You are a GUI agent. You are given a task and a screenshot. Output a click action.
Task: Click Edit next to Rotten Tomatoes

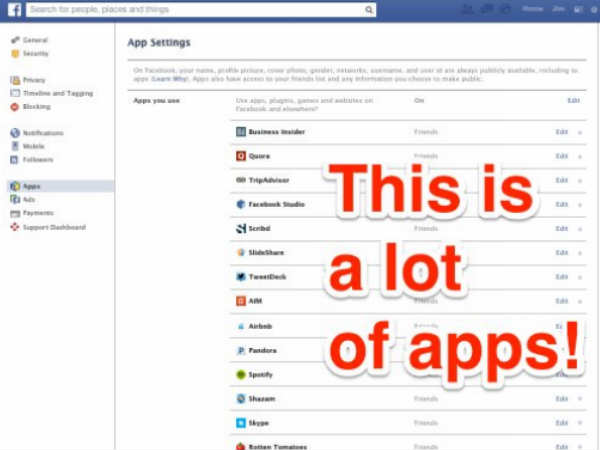click(562, 446)
